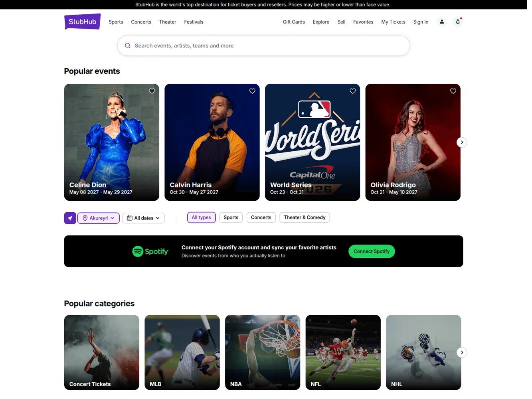Open the Concerts menu
The width and height of the screenshot is (532, 399).
141,22
